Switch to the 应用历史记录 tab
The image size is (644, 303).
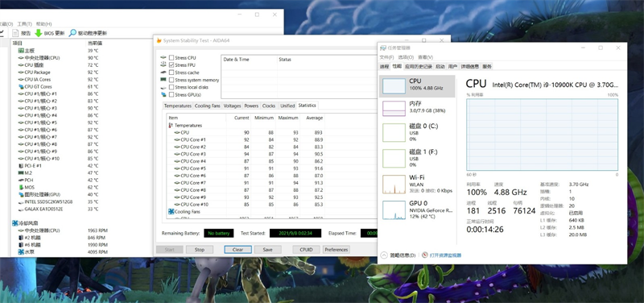pos(418,67)
